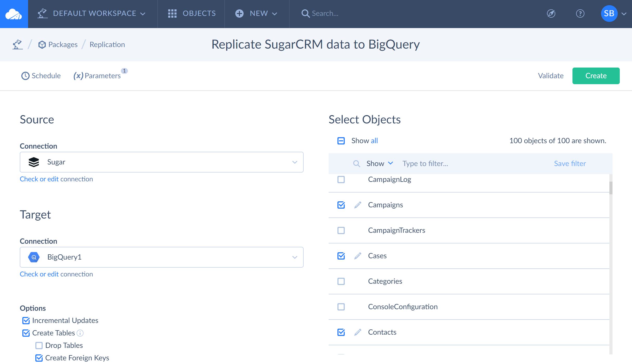Screen dimensions: 632x364
Task: Uncheck the Contacts checkbox
Action: point(341,332)
